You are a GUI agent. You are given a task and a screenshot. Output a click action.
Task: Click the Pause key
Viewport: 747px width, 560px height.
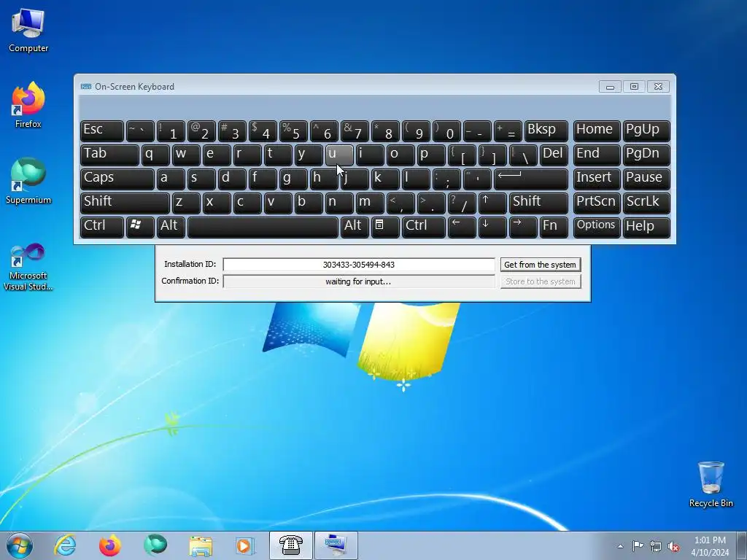click(646, 179)
